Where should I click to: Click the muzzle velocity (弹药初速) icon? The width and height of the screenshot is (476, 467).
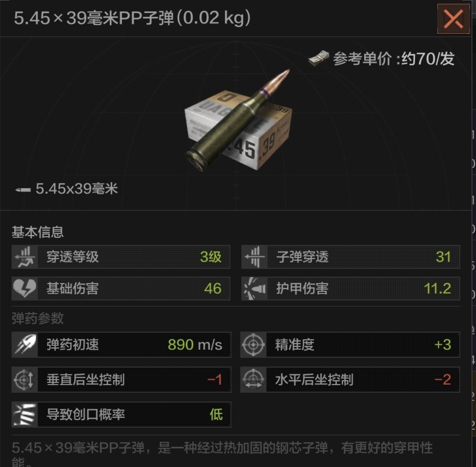[x=25, y=345]
